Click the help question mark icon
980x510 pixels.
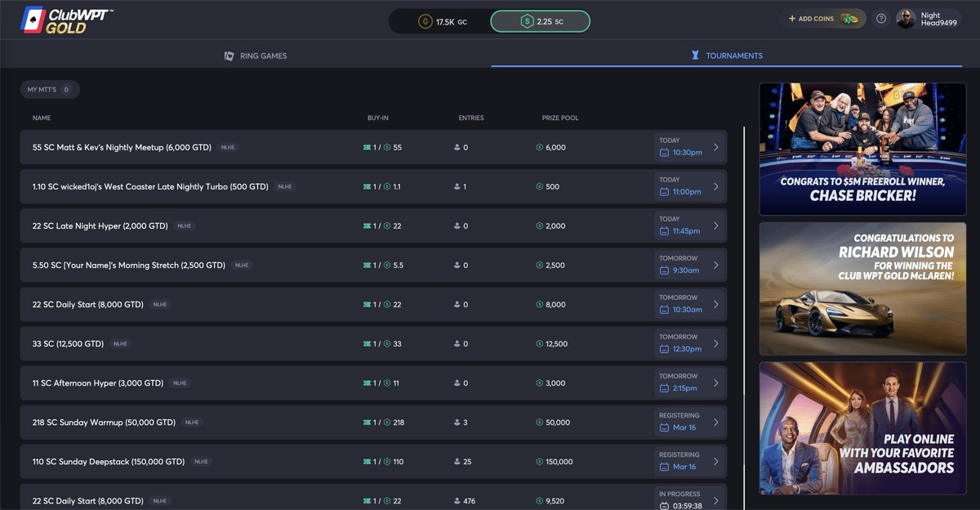[880, 19]
